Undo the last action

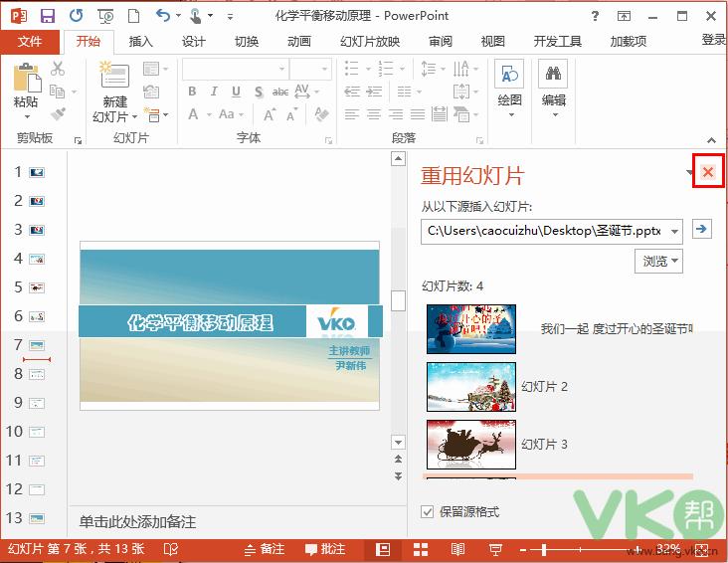tap(163, 16)
